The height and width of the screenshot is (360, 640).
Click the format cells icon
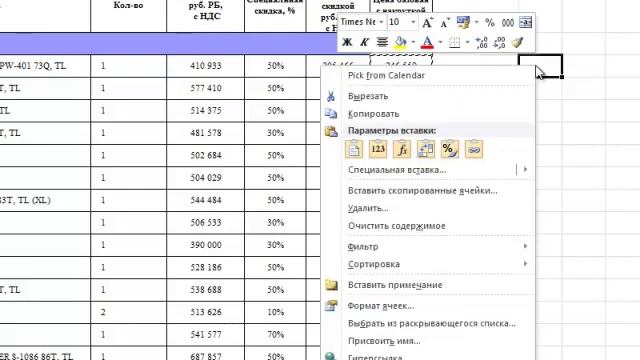pyautogui.click(x=331, y=305)
